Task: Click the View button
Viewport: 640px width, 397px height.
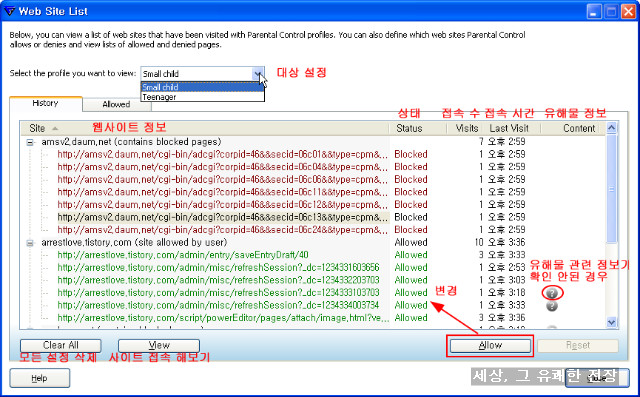Action: click(x=159, y=346)
